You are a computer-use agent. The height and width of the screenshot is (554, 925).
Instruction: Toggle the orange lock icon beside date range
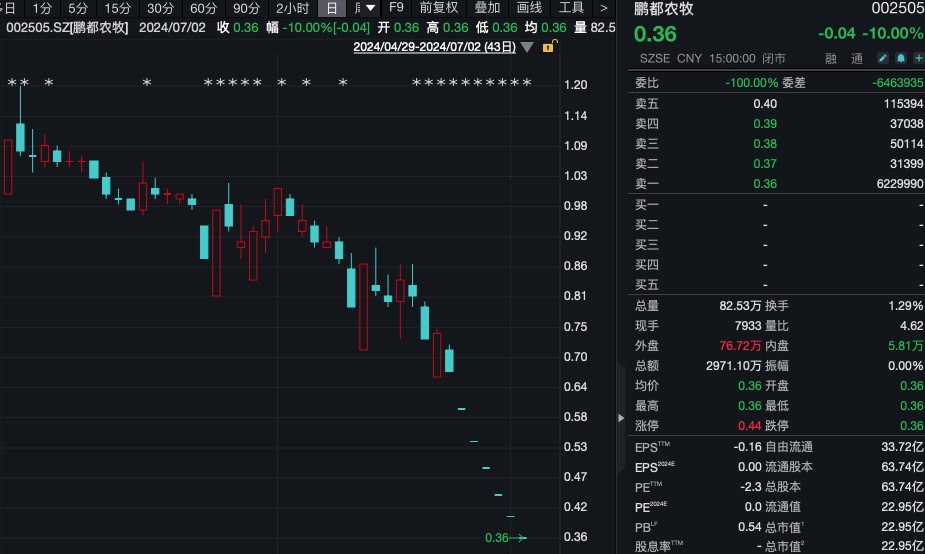[547, 47]
